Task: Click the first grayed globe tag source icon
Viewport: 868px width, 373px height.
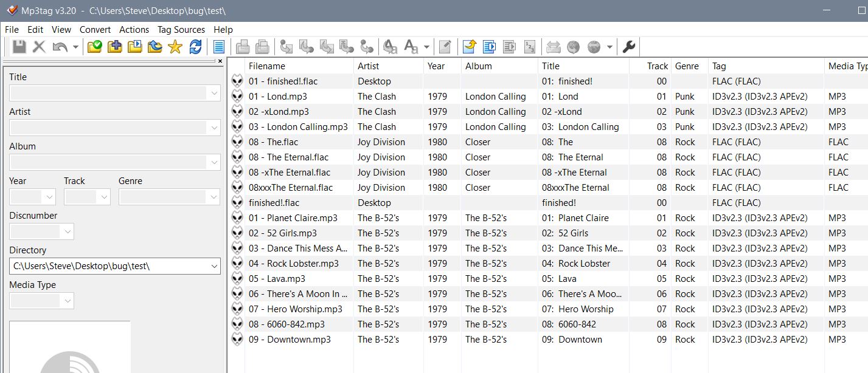Action: pyautogui.click(x=573, y=47)
